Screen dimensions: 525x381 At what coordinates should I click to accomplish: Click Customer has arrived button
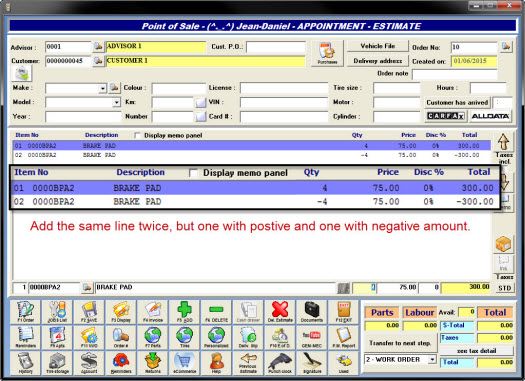click(x=457, y=102)
